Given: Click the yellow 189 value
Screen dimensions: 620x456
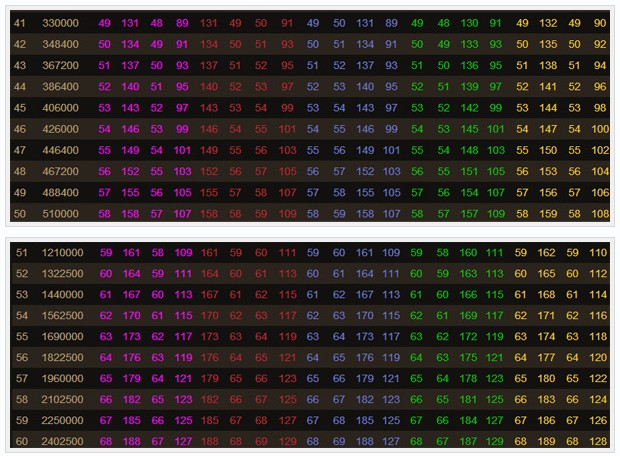Looking at the screenshot, I should coord(546,441).
